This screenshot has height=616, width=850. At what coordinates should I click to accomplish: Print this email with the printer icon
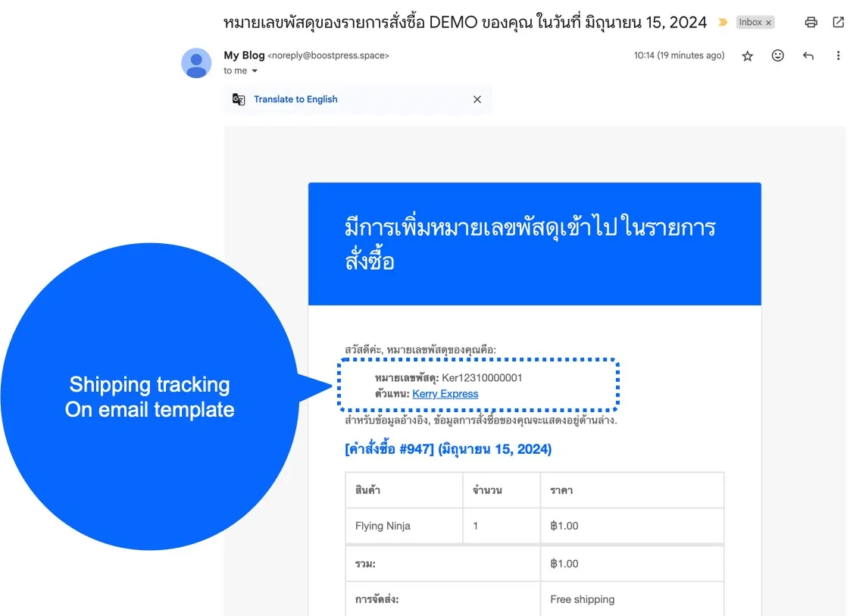tap(811, 22)
